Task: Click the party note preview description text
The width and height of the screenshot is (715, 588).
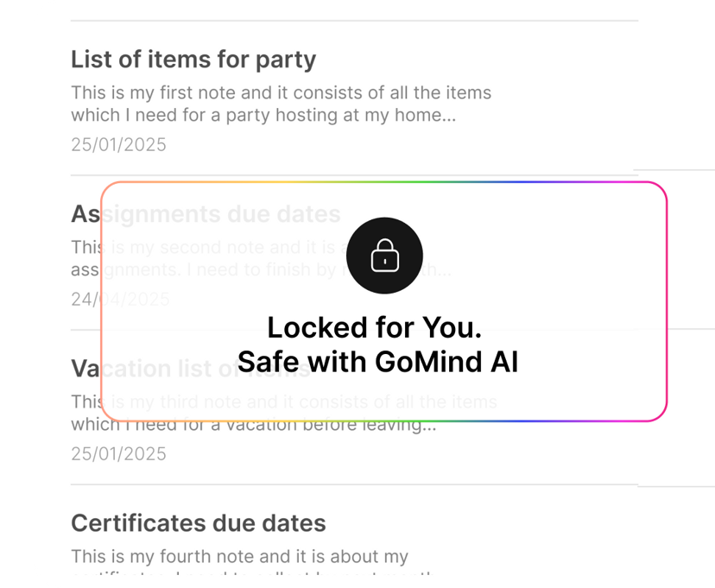Action: 281,104
